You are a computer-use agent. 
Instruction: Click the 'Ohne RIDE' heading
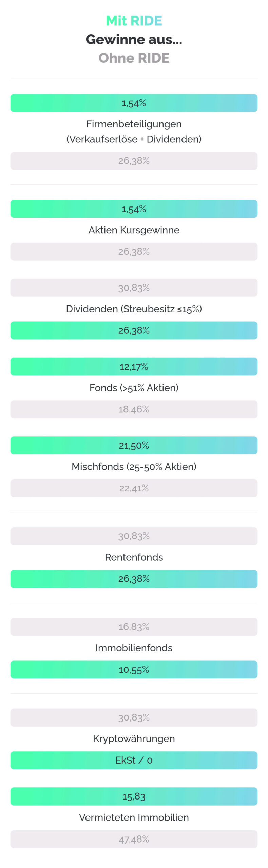tap(134, 58)
